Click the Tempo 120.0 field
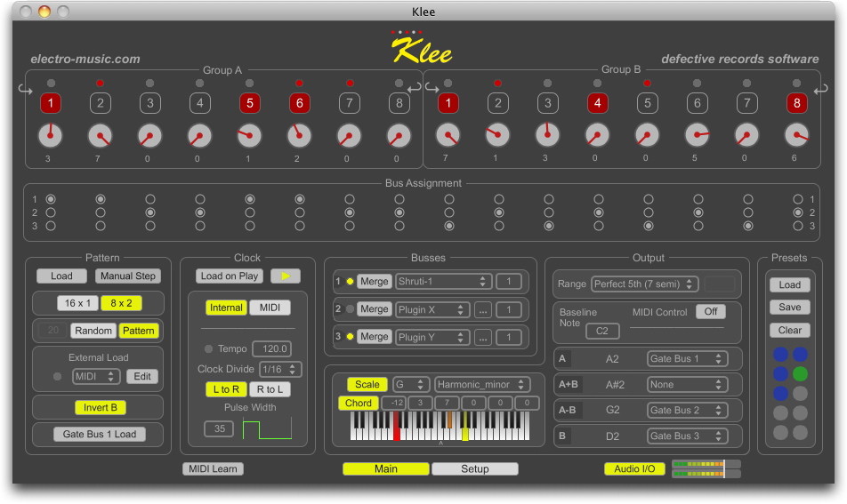Image resolution: width=847 pixels, height=504 pixels. (x=271, y=348)
